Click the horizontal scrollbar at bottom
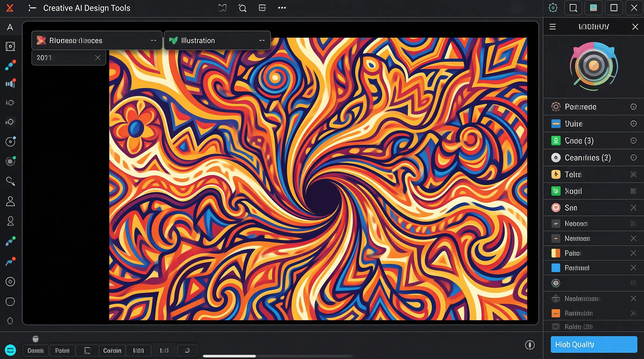The height and width of the screenshot is (359, 644). pyautogui.click(x=229, y=356)
